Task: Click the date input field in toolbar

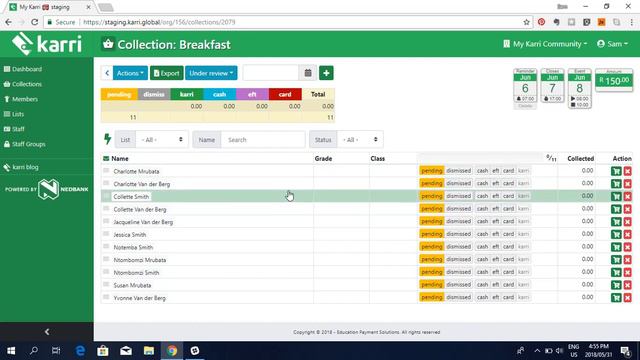Action: pos(271,73)
